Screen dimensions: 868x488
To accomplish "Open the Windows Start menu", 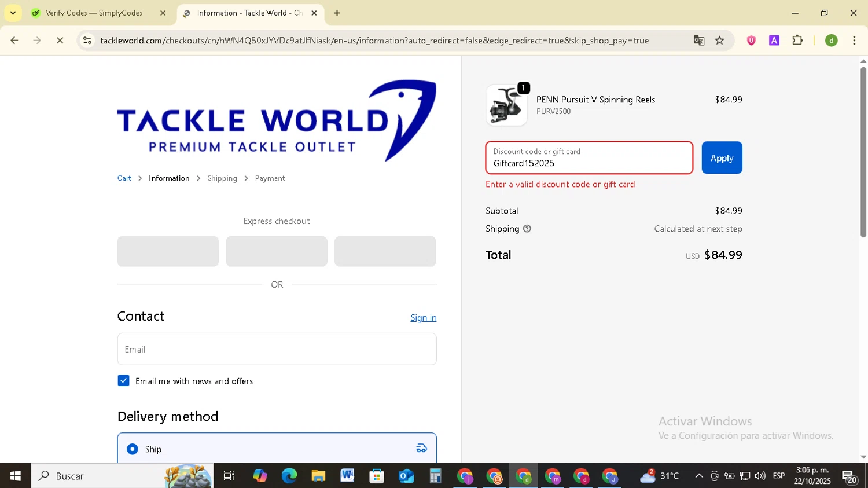I will [15, 476].
